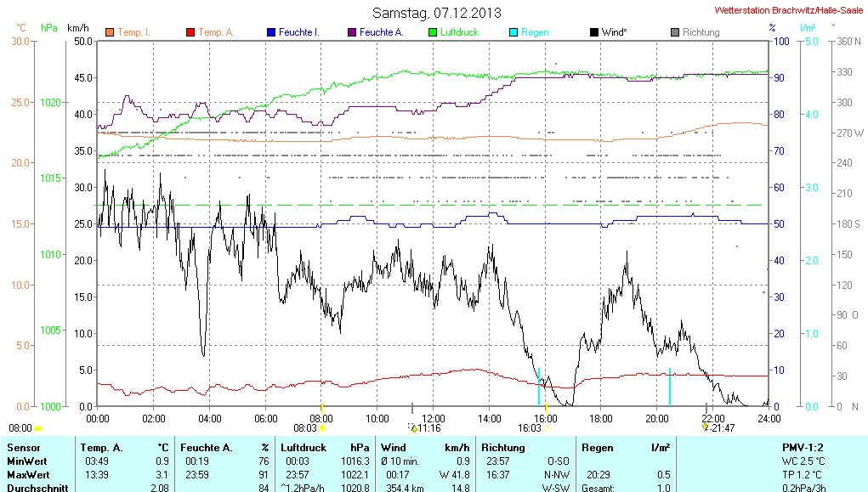Click the yellow sun icon beside 08:00

tap(38, 428)
